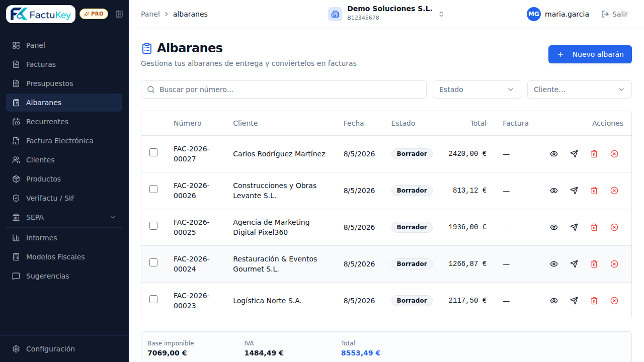
Task: Cancel albarán FAC-2026-00023 with the red X circle icon
Action: coord(614,301)
